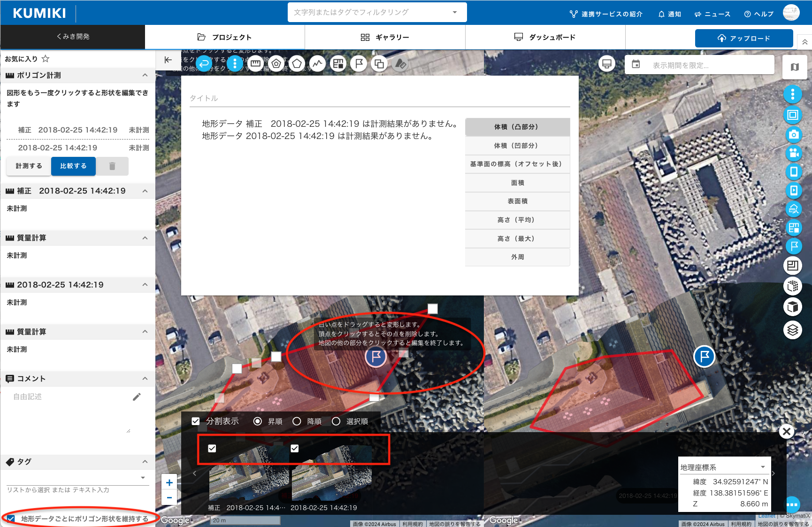Click the flag marker tool in toolbar
Viewport: 812px width, 527px height.
pos(359,63)
